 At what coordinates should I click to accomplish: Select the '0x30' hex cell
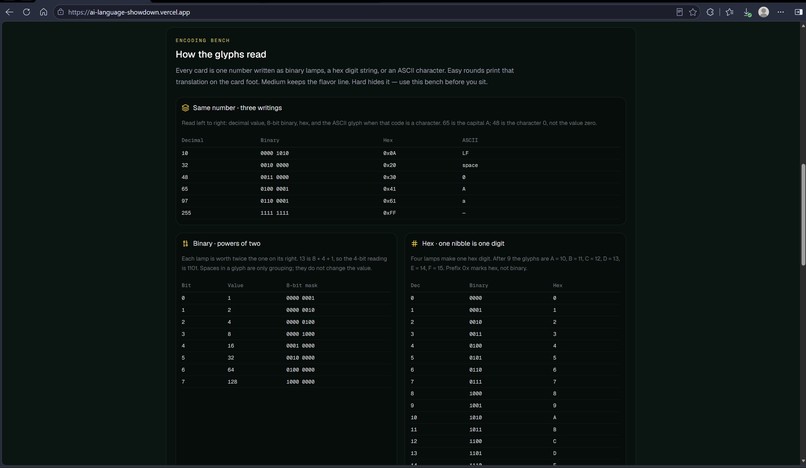390,177
